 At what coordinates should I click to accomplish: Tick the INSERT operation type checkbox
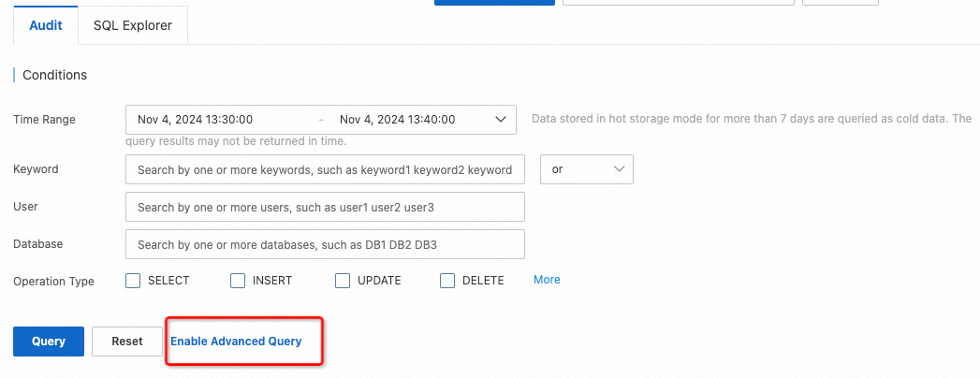[238, 281]
